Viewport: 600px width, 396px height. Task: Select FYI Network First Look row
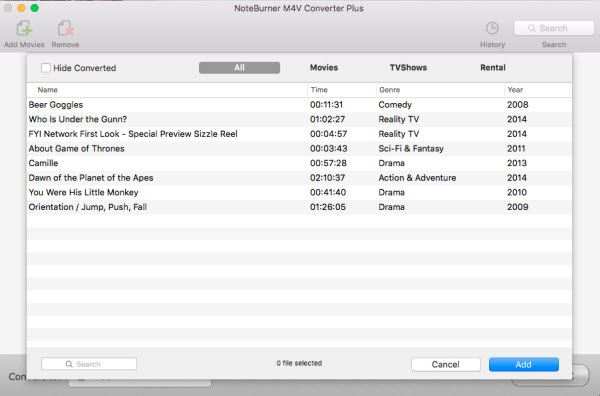(299, 134)
